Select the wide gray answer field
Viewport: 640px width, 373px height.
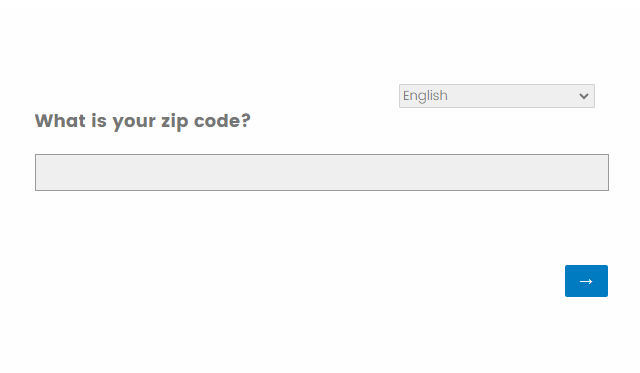tap(322, 172)
